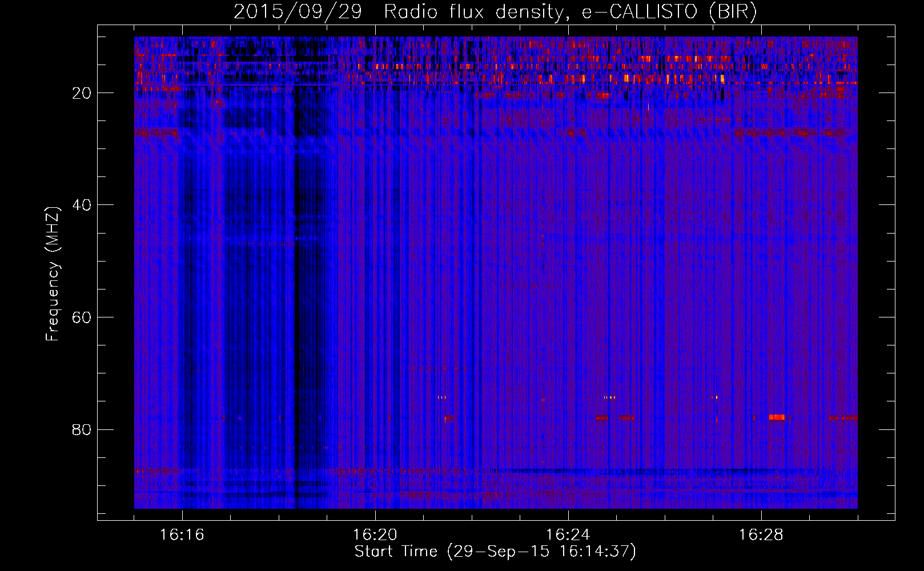The image size is (924, 571).
Task: Click the 80 MHz frequency tick label
Action: [82, 429]
